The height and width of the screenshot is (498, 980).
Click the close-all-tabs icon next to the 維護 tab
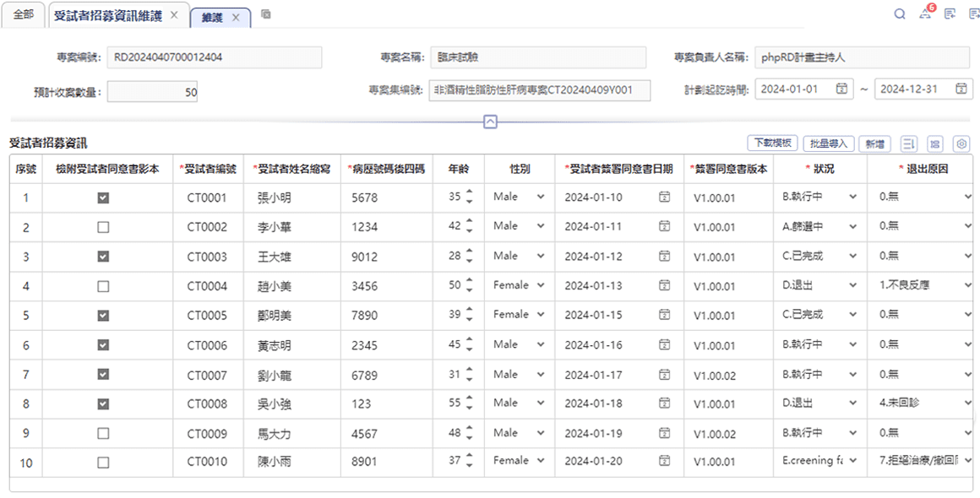coord(266,14)
